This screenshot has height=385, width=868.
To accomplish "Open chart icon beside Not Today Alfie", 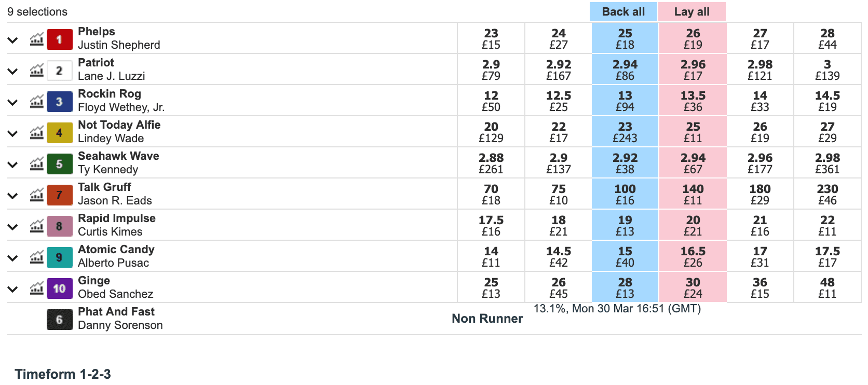I will pyautogui.click(x=36, y=133).
